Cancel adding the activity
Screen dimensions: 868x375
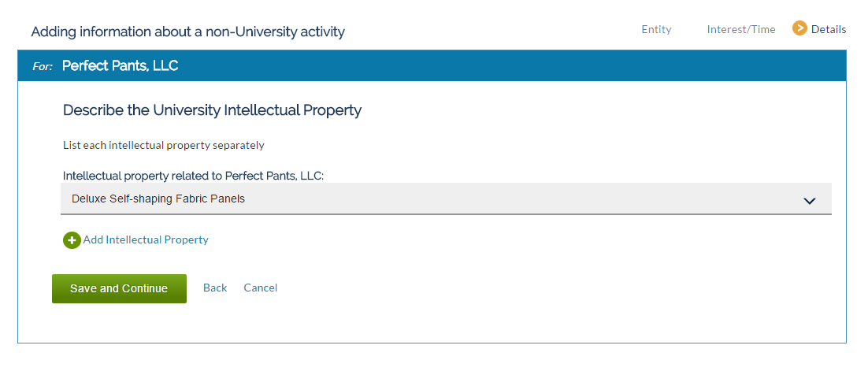(x=260, y=288)
